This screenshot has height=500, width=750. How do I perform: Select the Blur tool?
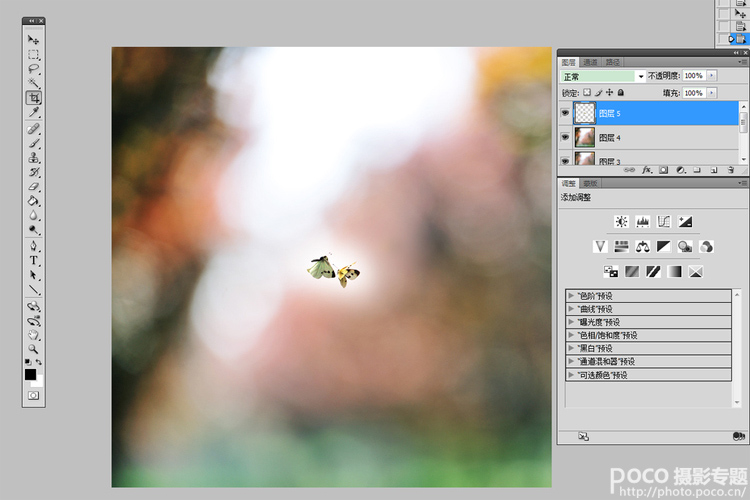pos(33,215)
